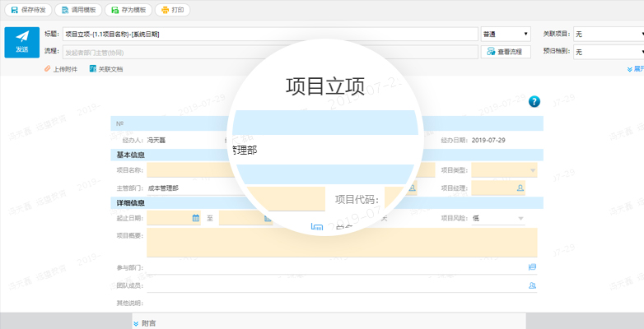
Task: Click 存为模板 to save as template
Action: click(x=128, y=10)
